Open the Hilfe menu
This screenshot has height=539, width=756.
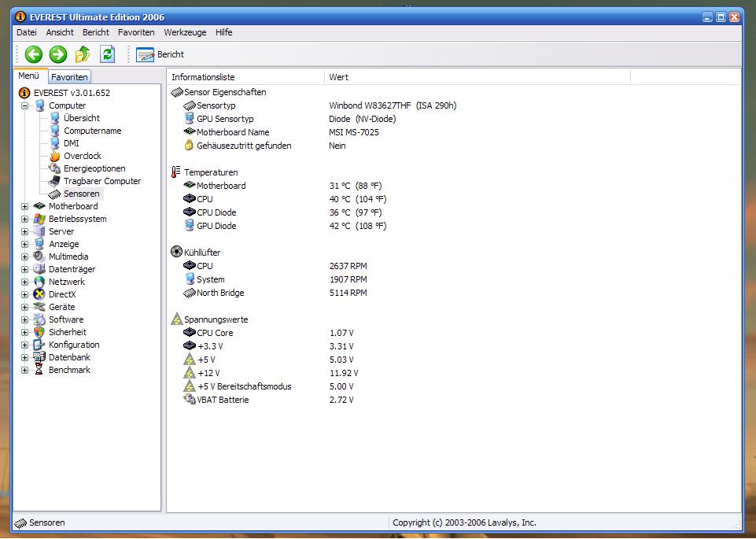pyautogui.click(x=223, y=32)
